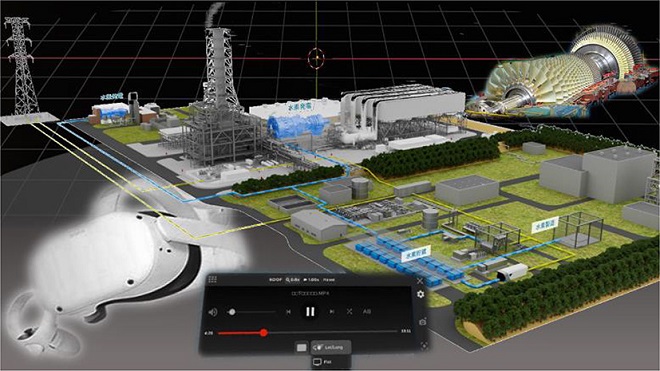Viewport: 660px width, 371px height.
Task: Open the player settings gear
Action: 420,294
